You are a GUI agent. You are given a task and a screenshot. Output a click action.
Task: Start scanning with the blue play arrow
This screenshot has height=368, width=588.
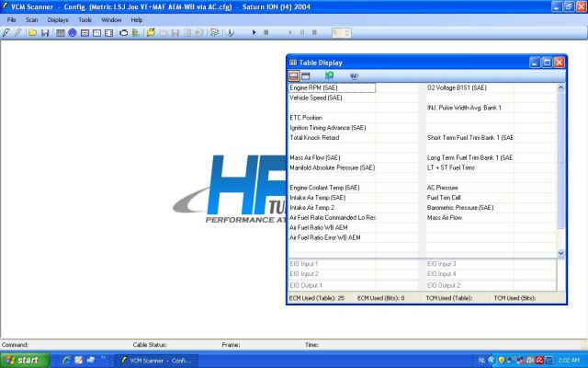[254, 33]
